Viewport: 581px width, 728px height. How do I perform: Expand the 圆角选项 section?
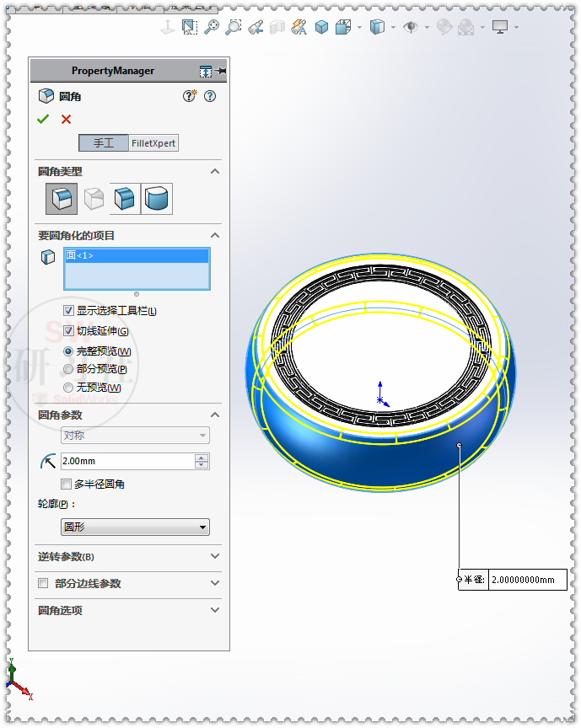[x=215, y=609]
